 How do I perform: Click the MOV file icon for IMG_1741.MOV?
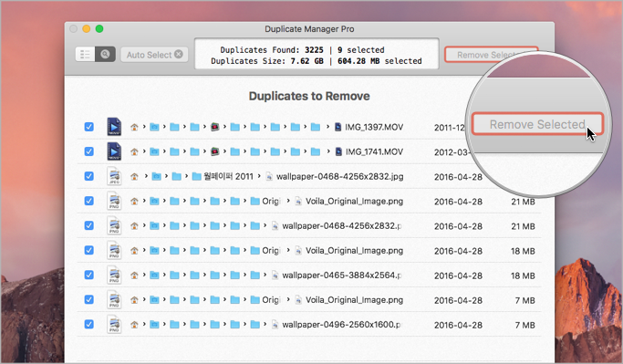coord(114,151)
